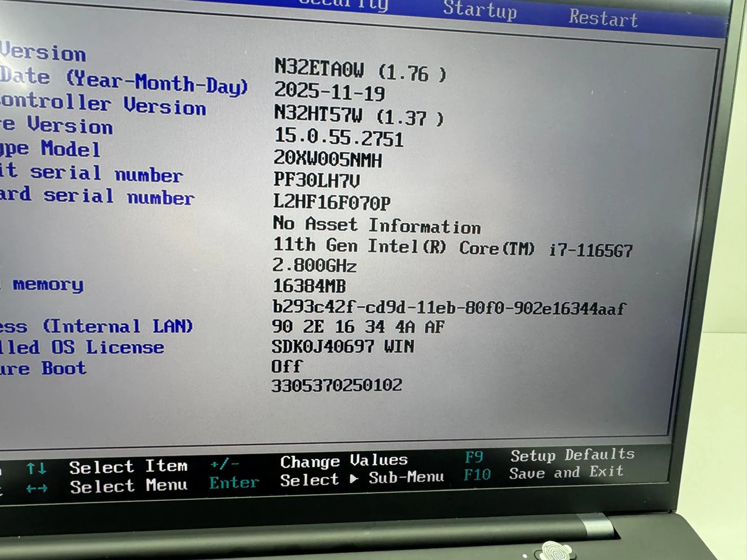Select the UUID b293c42f value
This screenshot has width=747, height=560.
451,308
